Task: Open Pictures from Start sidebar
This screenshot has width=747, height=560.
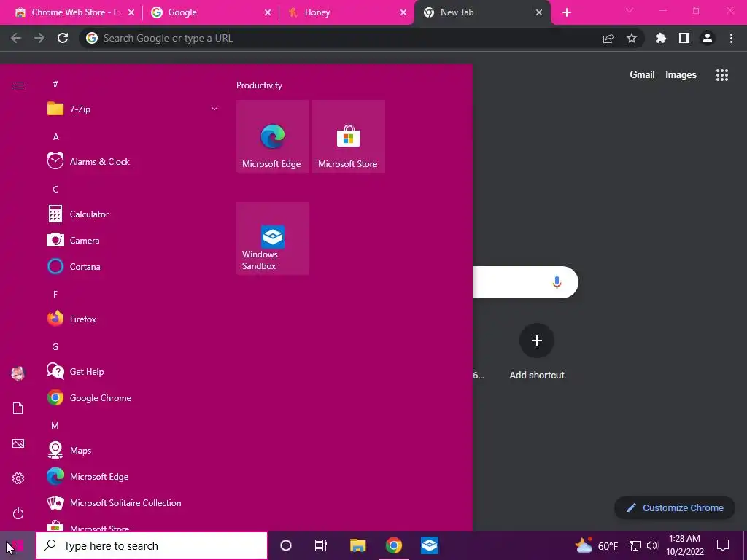Action: [18, 443]
